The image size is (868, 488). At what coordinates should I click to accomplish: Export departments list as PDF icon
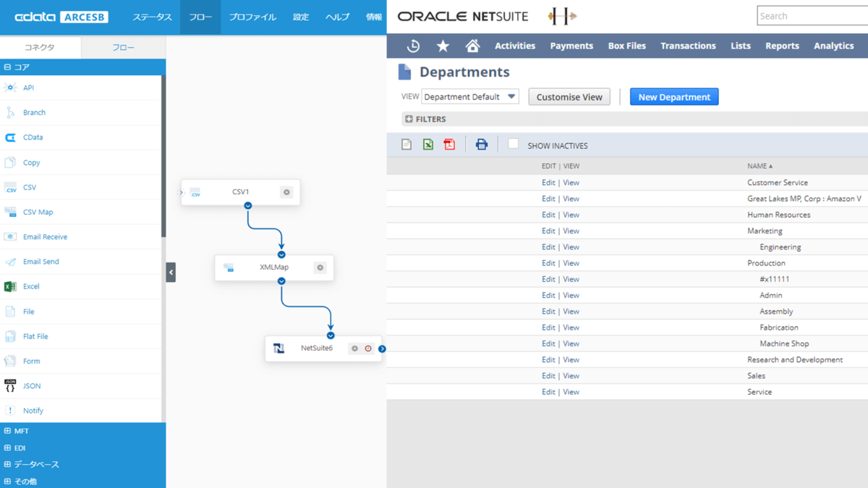[x=449, y=145]
